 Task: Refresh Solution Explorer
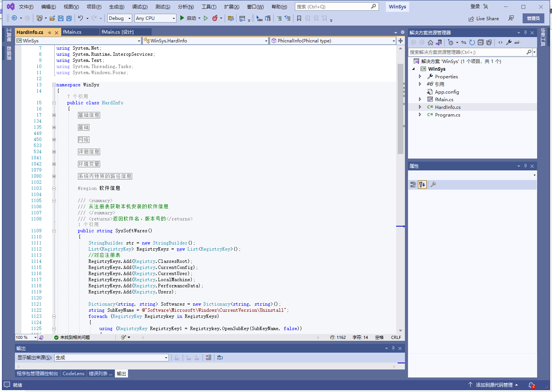pyautogui.click(x=472, y=42)
